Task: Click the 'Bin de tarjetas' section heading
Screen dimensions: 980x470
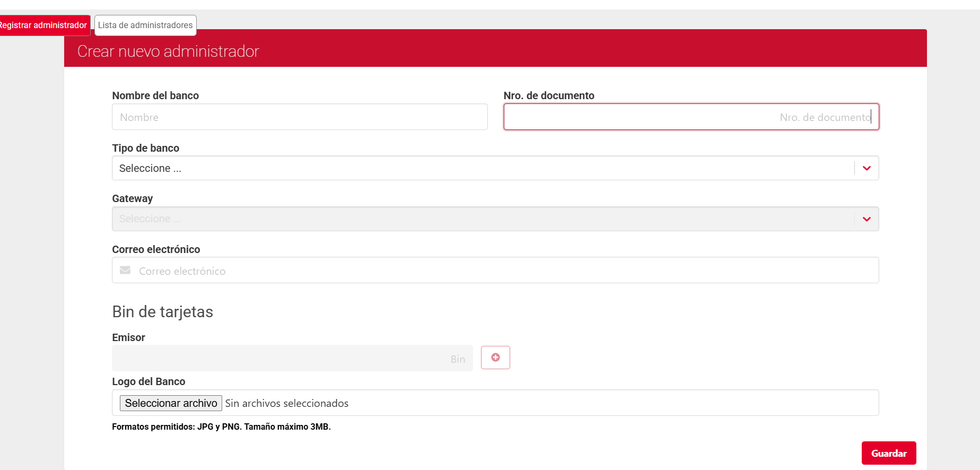Action: point(162,312)
